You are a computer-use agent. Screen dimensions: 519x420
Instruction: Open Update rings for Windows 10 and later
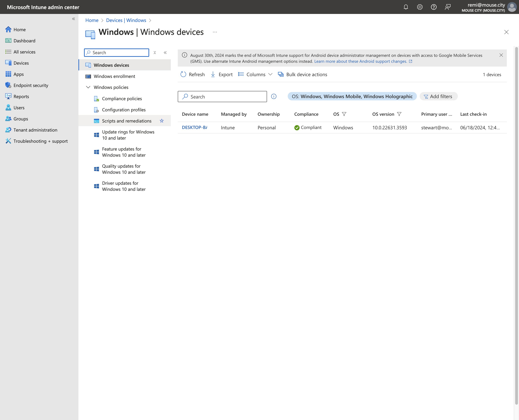(x=128, y=135)
